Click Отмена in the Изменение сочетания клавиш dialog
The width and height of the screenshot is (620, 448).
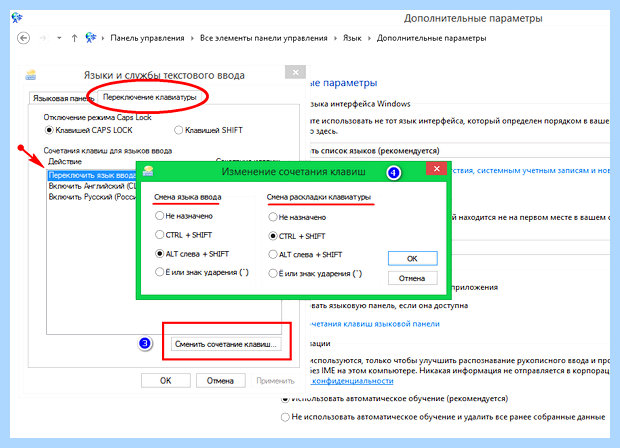(x=412, y=278)
